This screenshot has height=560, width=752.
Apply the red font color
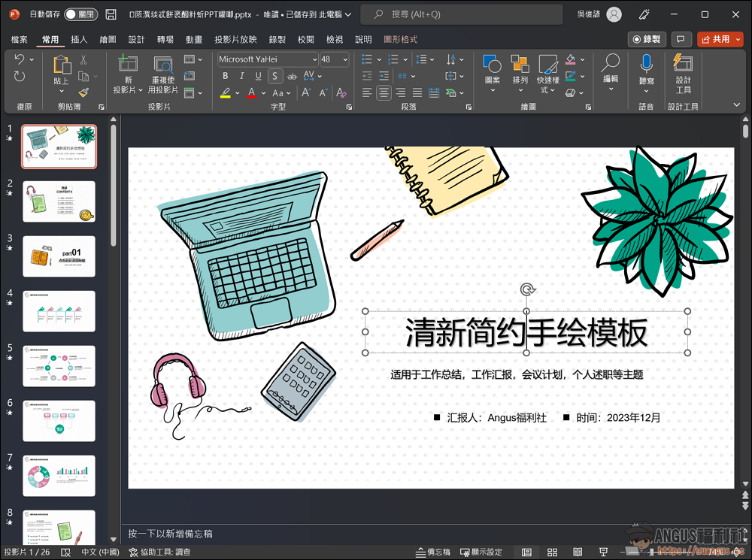251,92
